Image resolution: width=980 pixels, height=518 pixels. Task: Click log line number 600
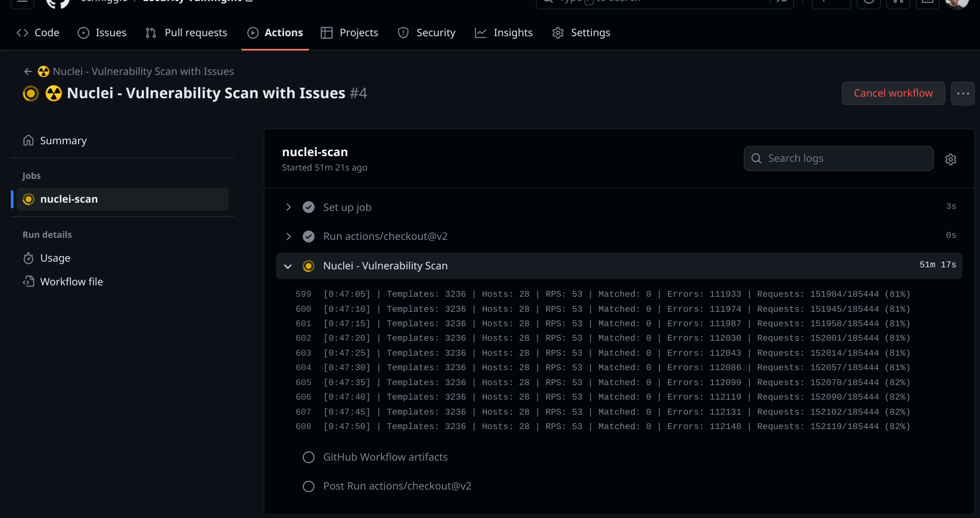coord(303,309)
